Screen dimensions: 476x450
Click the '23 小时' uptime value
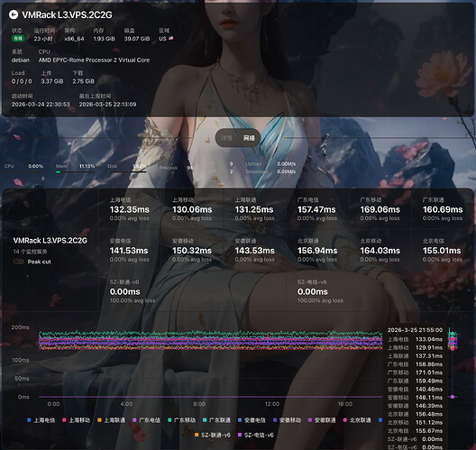coord(43,39)
